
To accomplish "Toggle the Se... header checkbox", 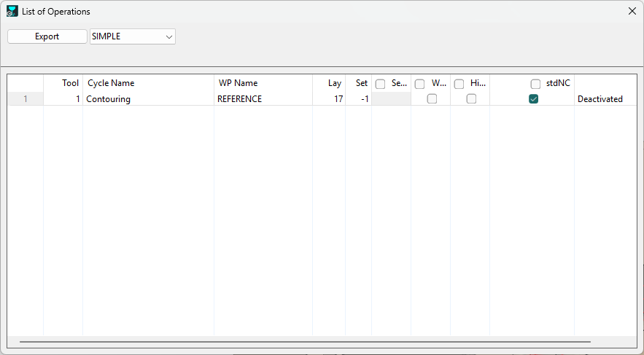I will (380, 84).
